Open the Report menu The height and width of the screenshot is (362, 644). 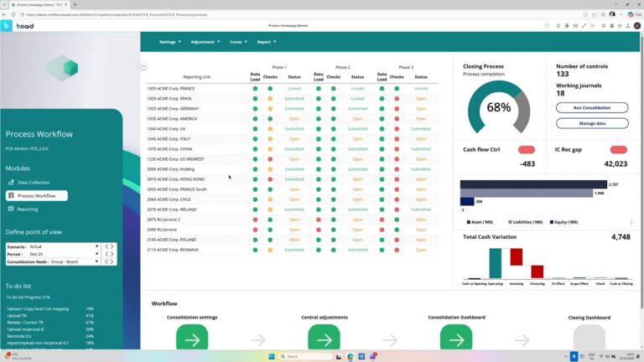tap(267, 42)
